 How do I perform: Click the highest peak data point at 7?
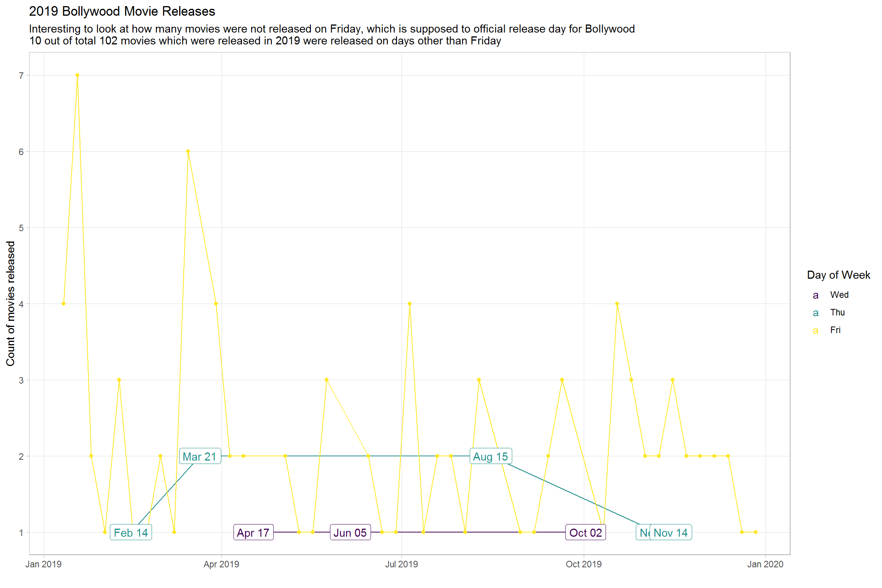coord(77,75)
